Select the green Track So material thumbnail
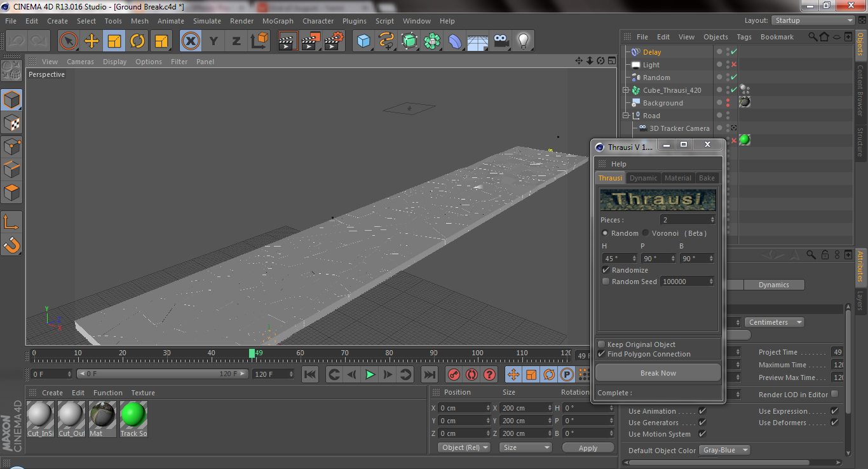 click(133, 415)
